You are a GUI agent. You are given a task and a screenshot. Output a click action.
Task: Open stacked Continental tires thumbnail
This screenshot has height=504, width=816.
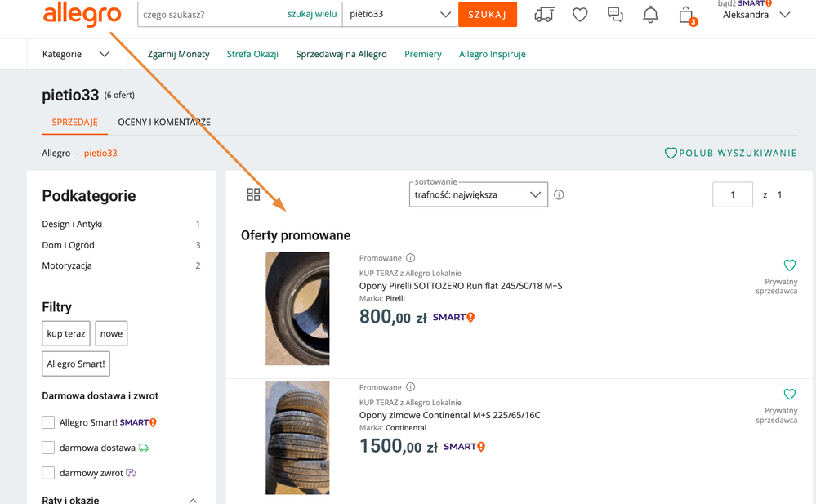297,438
